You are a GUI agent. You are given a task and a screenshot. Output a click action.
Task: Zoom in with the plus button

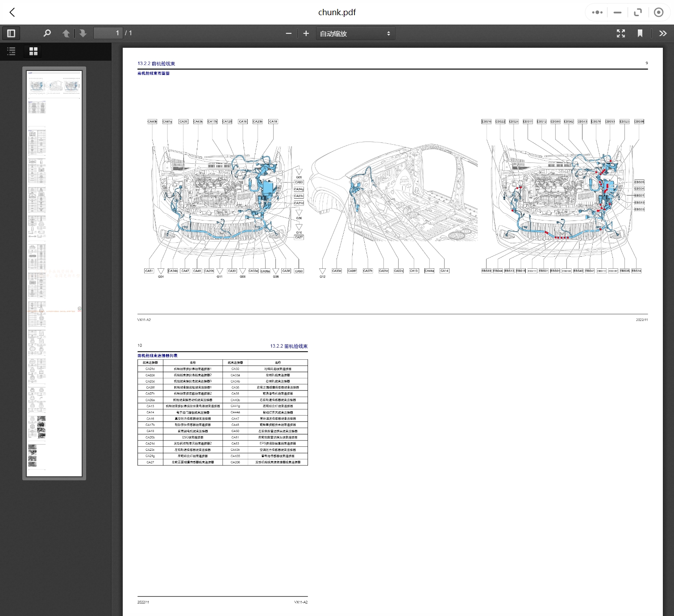click(306, 33)
